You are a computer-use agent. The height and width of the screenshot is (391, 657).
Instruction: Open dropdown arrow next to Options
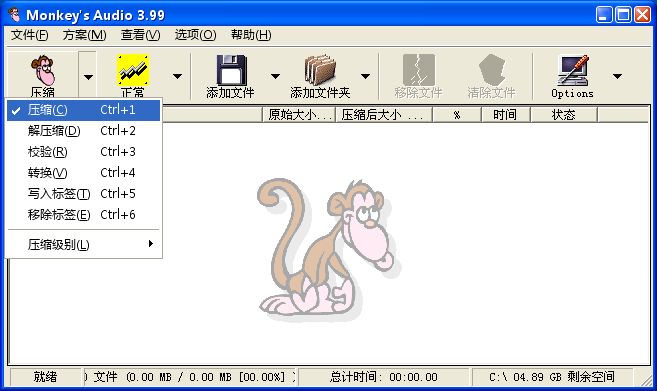pyautogui.click(x=617, y=76)
